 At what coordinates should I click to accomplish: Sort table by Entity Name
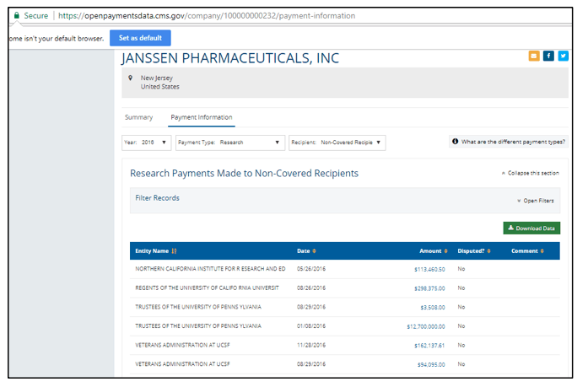(155, 250)
